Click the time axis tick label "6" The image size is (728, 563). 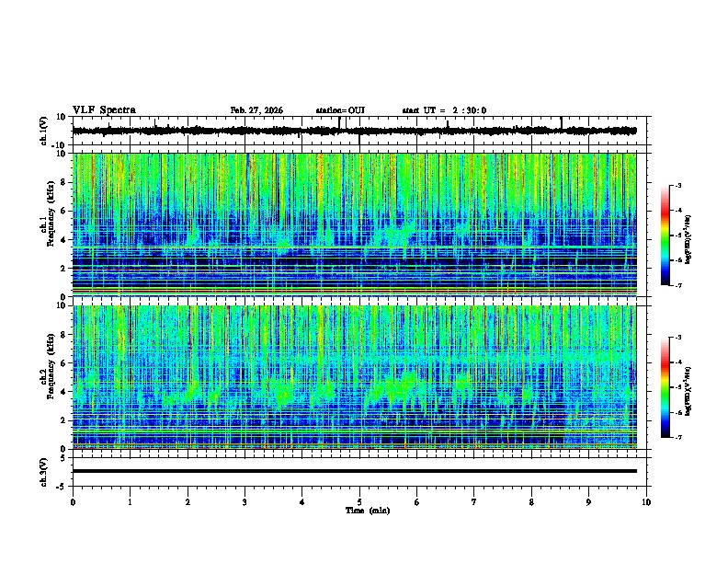click(x=417, y=502)
